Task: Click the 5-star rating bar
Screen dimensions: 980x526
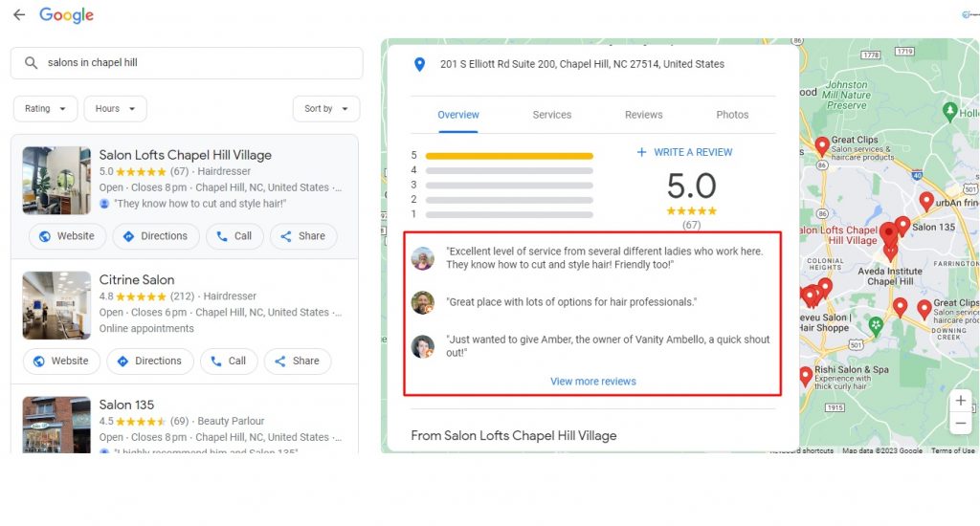Action: 509,156
